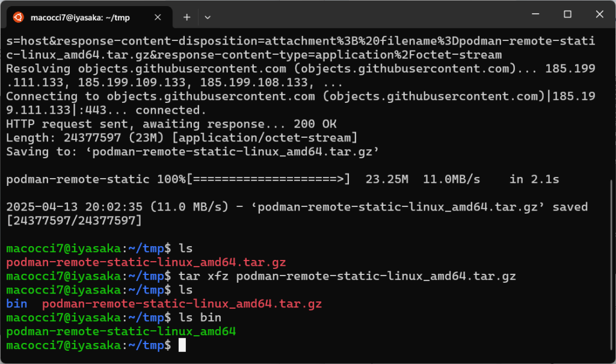
Task: Open a new tab with the plus button
Action: coord(186,17)
